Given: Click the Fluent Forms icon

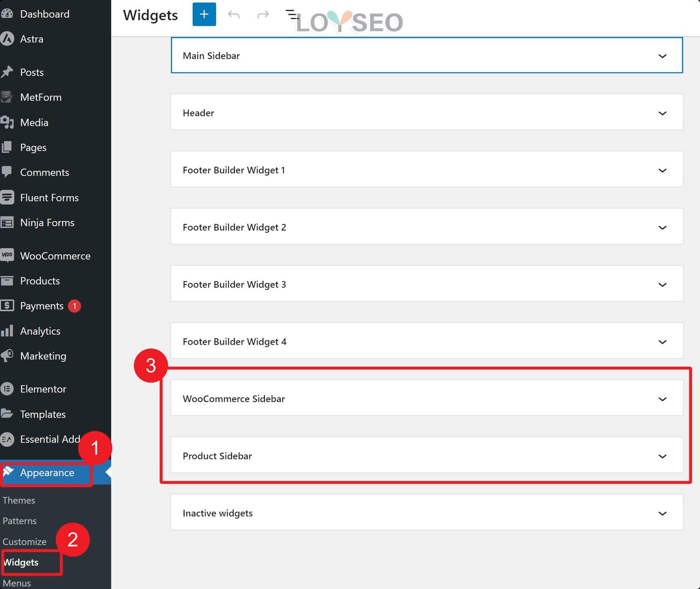Looking at the screenshot, I should tap(7, 197).
